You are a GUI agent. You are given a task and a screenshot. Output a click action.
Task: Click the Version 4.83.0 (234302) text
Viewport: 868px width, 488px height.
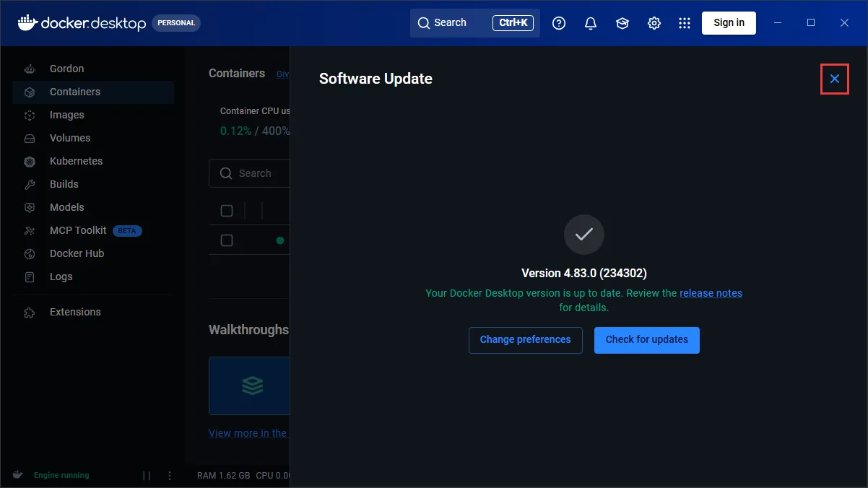pos(584,274)
